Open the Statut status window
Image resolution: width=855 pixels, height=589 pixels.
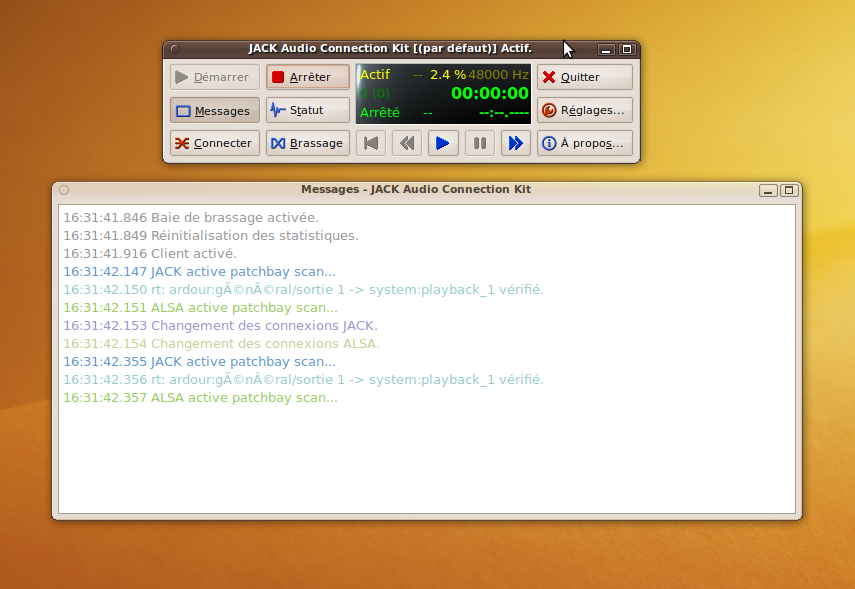(x=308, y=110)
